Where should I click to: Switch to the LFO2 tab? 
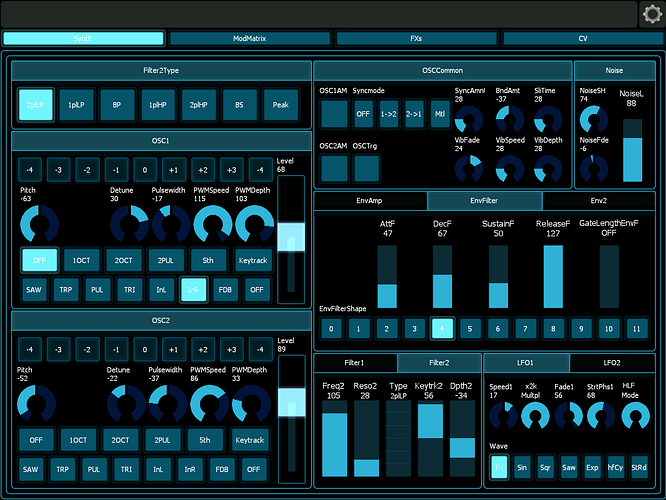coord(612,362)
